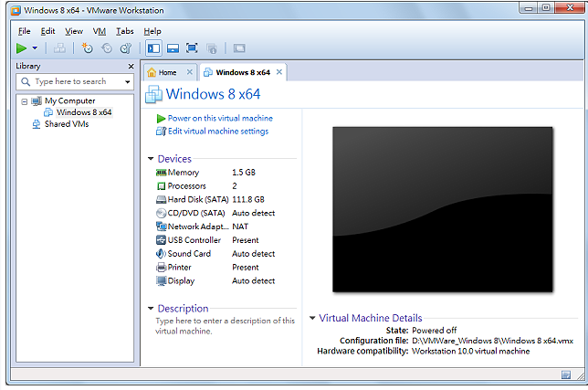Toggle the thumbnail bar toolbar icon
Image resolution: width=588 pixels, height=390 pixels.
[173, 48]
